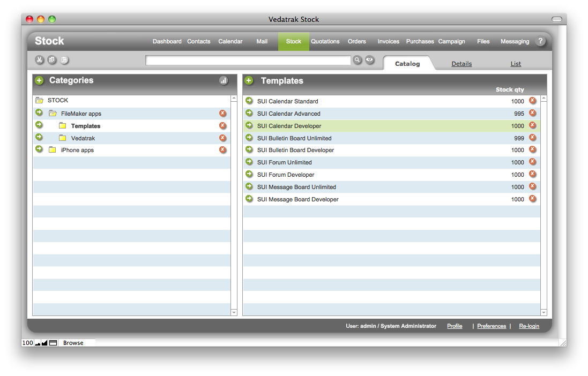Open the Messaging module
This screenshot has width=588, height=376.
515,41
